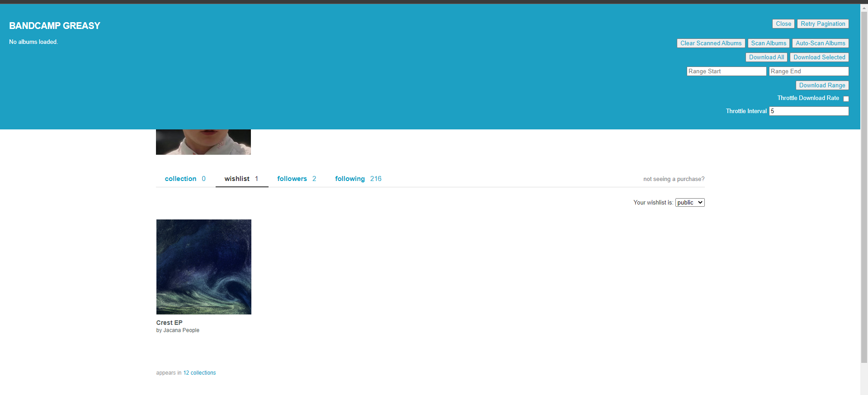
Task: Click the 'No albums loaded.' status text
Action: [x=33, y=42]
